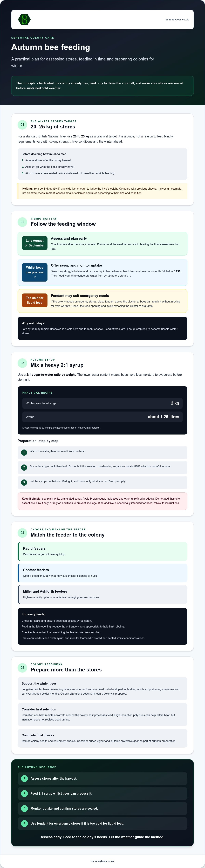This screenshot has height=868, width=205.
Task: Click the Miller and Ashforth feeders card
Action: coord(102,594)
